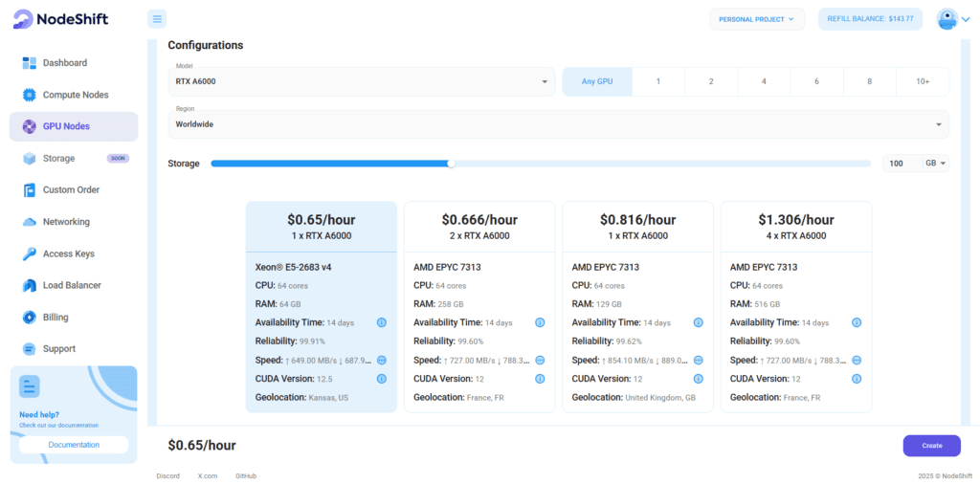Click the Billing sidebar icon
This screenshot has height=484, width=980.
pyautogui.click(x=30, y=318)
